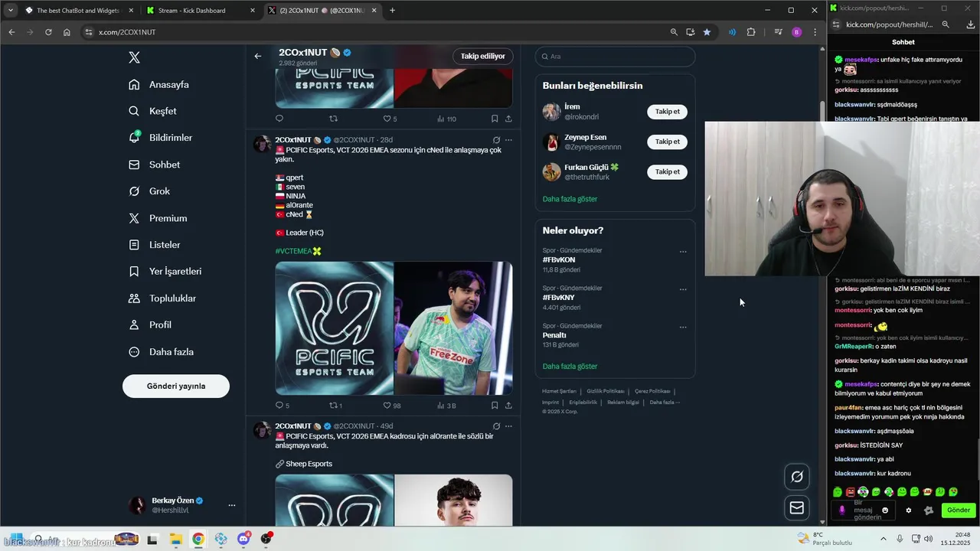Click the Gönderi yayınla button

pyautogui.click(x=176, y=386)
